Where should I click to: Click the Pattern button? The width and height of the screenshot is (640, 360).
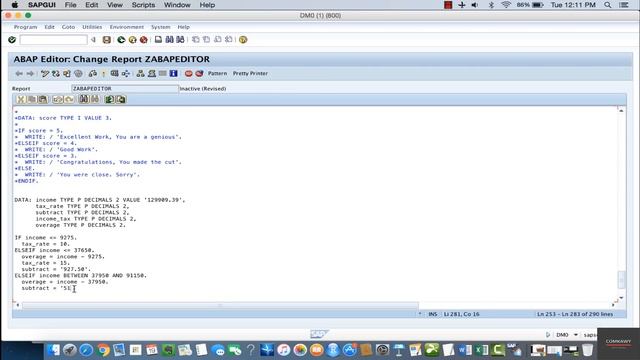(x=217, y=73)
